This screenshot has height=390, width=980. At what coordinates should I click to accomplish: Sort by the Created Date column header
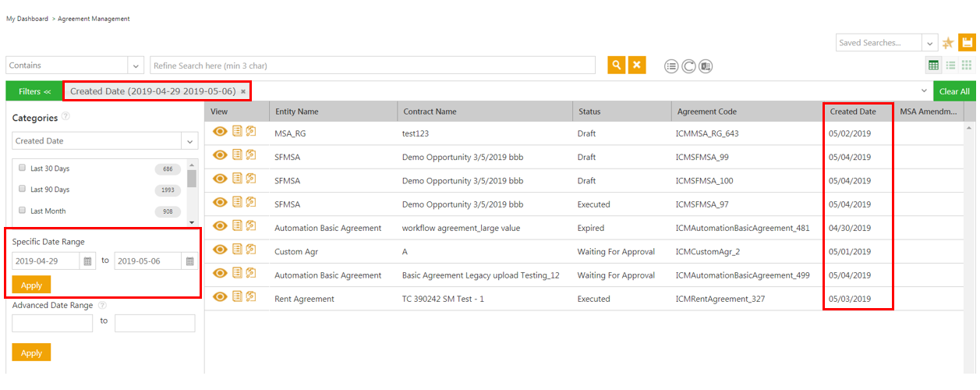[852, 112]
